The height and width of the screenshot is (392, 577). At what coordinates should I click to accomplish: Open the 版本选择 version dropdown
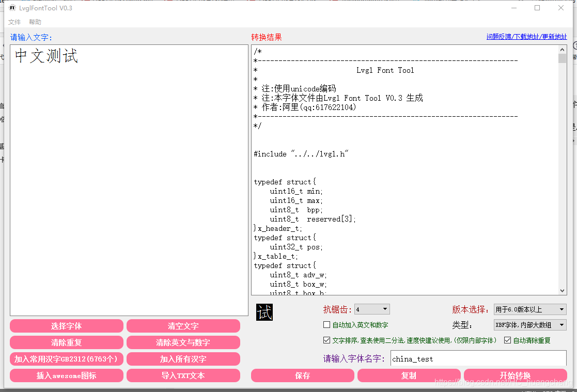click(530, 309)
